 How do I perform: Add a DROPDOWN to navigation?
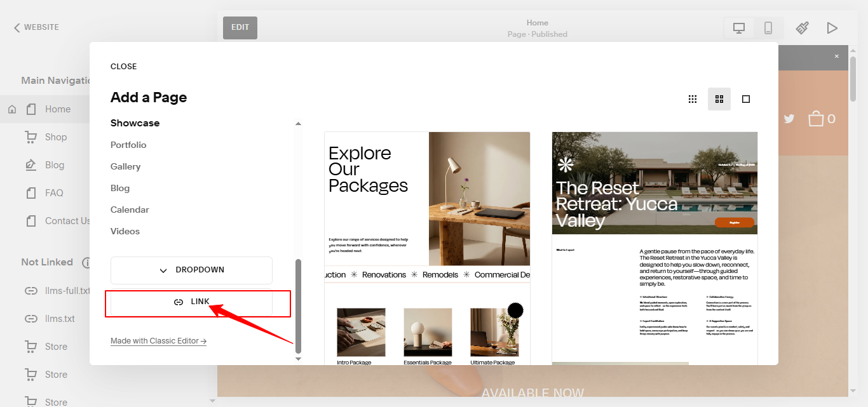(191, 270)
